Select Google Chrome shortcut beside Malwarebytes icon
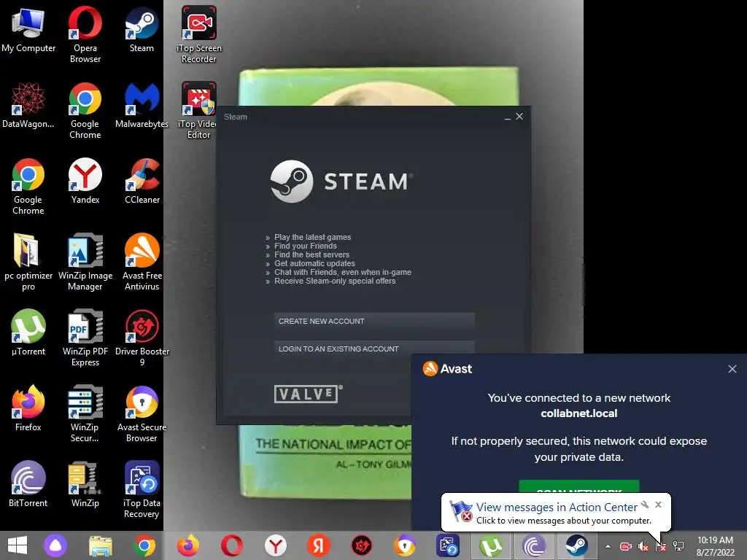This screenshot has width=747, height=560. (85, 111)
